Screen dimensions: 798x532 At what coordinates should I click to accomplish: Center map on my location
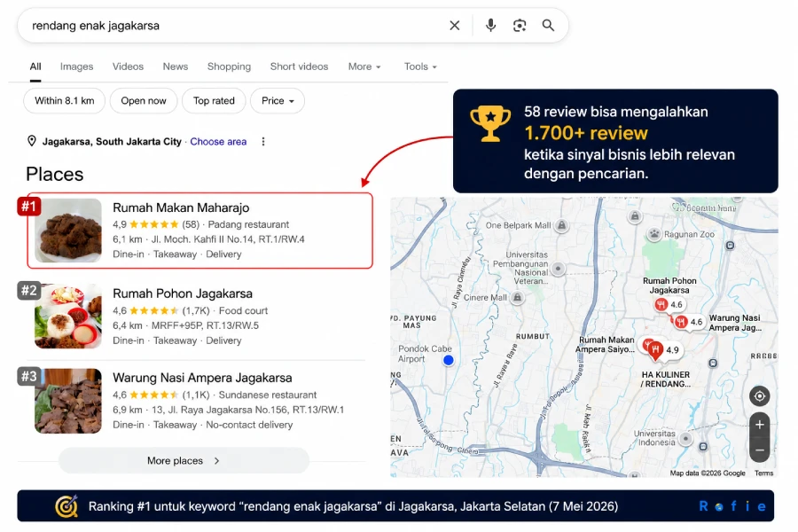(x=759, y=396)
